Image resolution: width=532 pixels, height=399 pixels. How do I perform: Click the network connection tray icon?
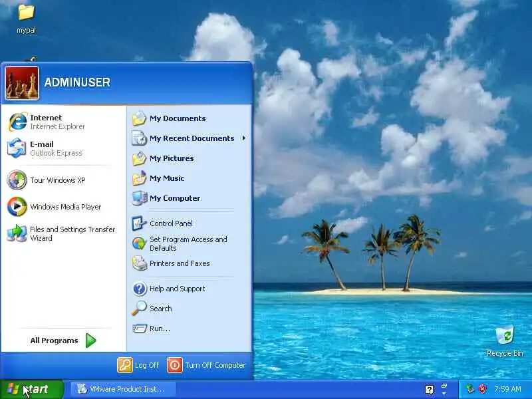click(470, 389)
